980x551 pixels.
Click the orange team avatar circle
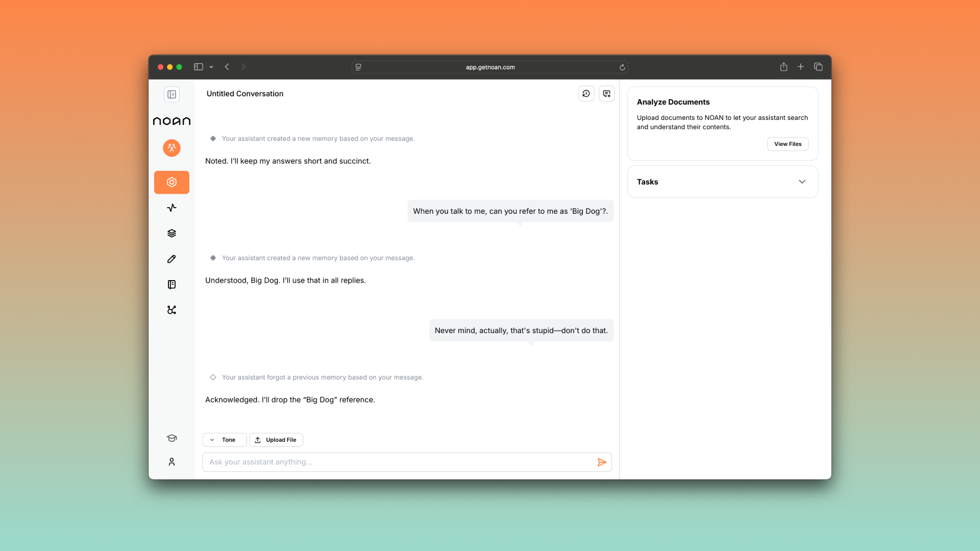click(171, 148)
